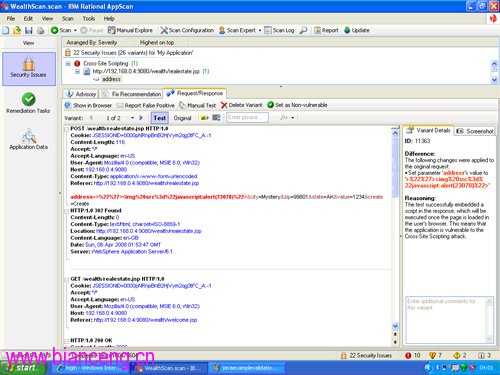Click the New scan toolbar icon
This screenshot has width=500, height=375.
pos(6,30)
